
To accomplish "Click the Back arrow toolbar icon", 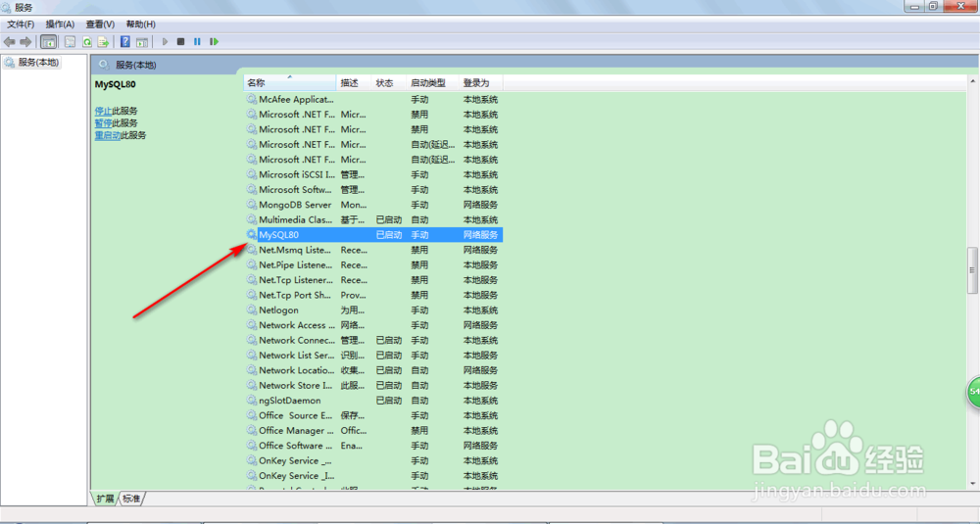I will point(10,42).
